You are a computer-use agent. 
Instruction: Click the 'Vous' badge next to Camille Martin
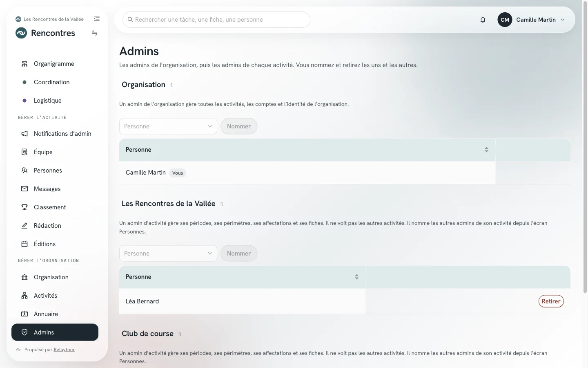(x=178, y=173)
